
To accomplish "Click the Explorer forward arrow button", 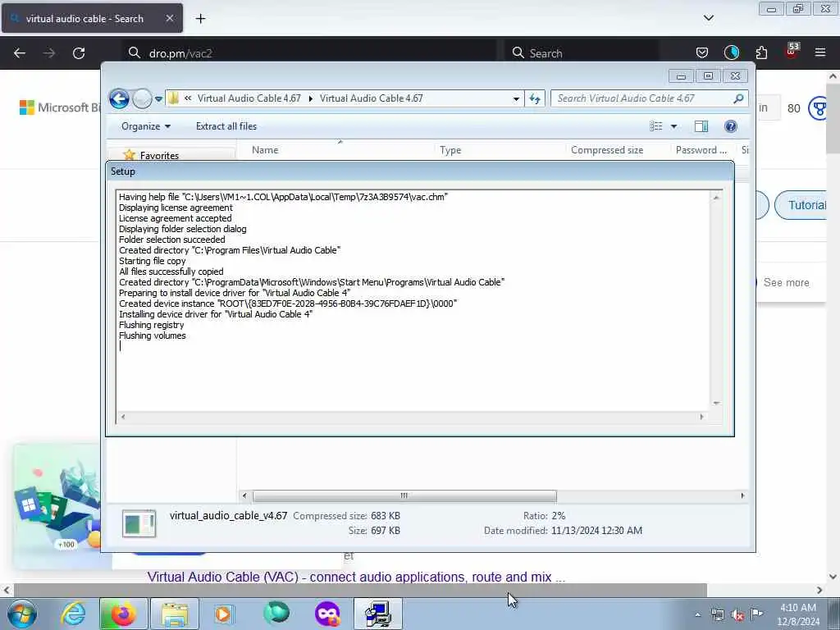I will [141, 98].
